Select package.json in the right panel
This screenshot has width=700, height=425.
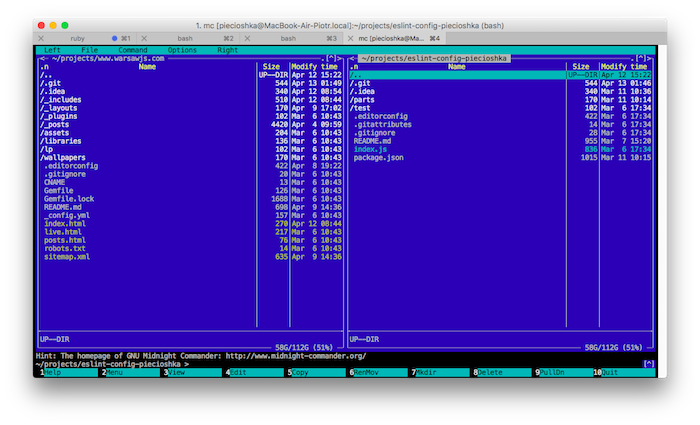[378, 157]
